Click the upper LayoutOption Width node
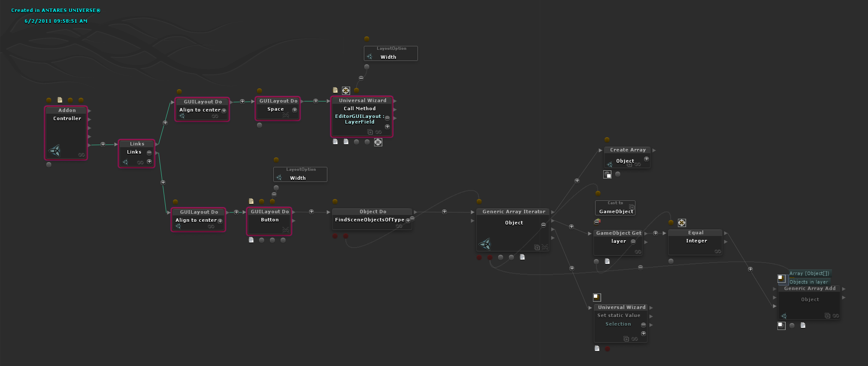The width and height of the screenshot is (868, 366). (x=391, y=54)
